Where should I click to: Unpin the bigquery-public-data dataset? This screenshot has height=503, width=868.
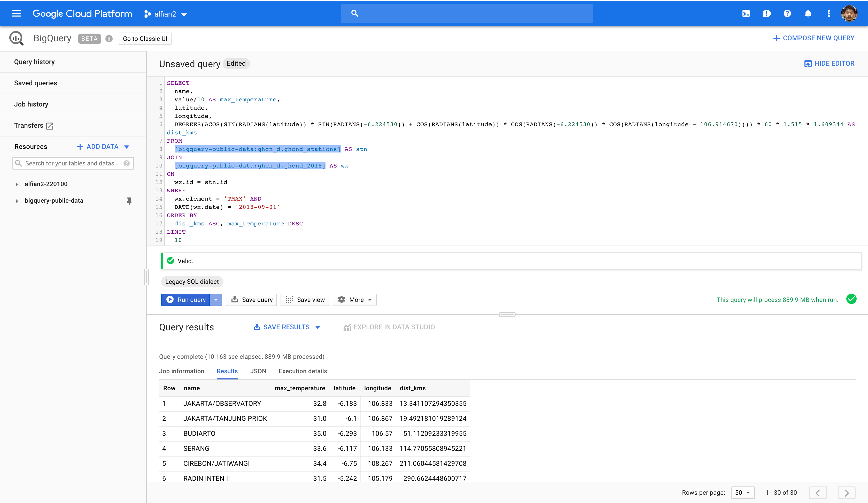(x=129, y=201)
